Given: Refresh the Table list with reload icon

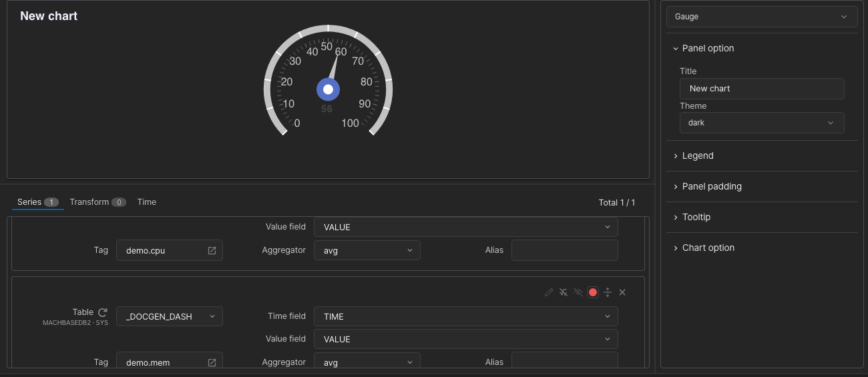Looking at the screenshot, I should (x=103, y=312).
